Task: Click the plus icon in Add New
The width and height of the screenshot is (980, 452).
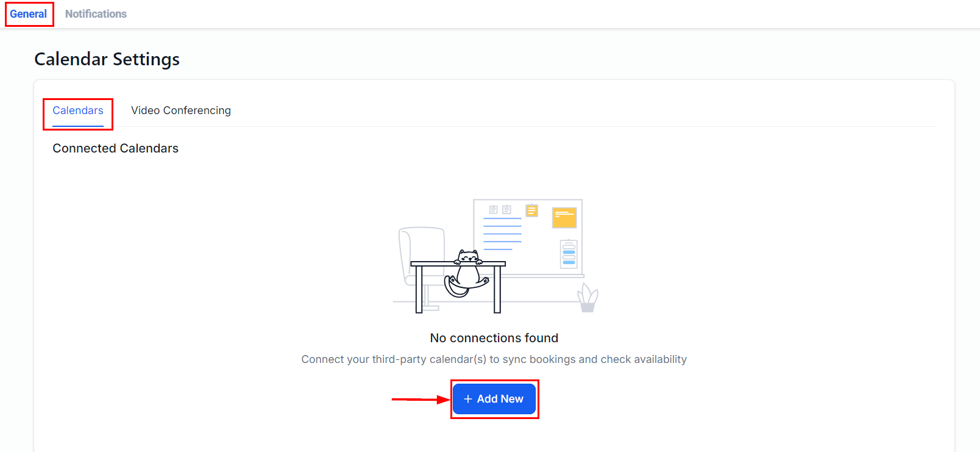Action: pos(468,399)
